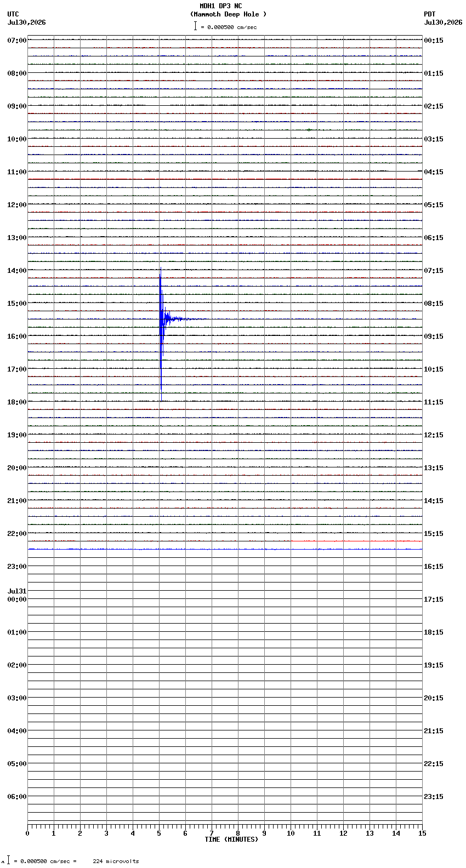The height and width of the screenshot is (868, 466).
Task: Click the x-axis tick label 0
Action: 27,833
